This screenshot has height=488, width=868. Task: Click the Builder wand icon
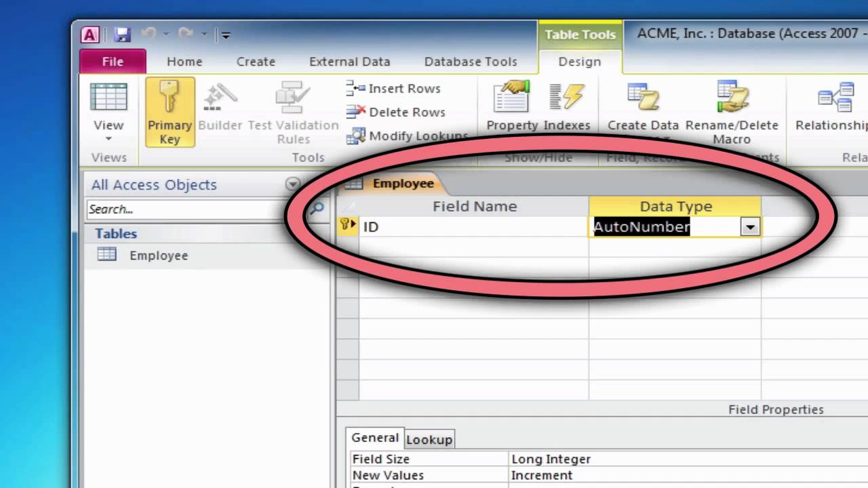pos(220,98)
